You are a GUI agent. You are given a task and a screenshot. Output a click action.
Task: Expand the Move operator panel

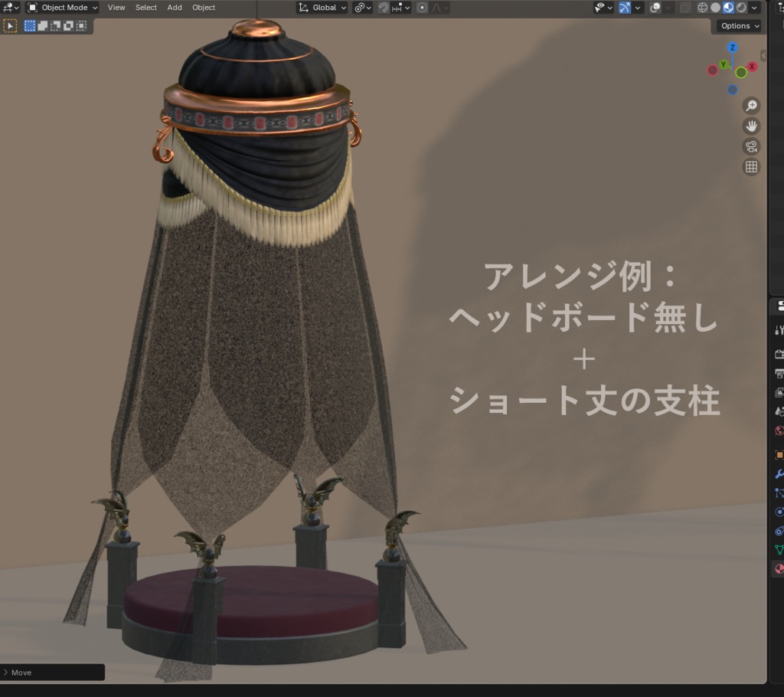53,672
